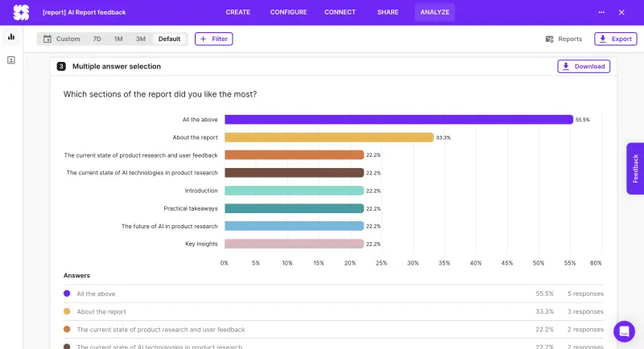Viewport: 644px width, 349px height.
Task: Click the 5 responses count
Action: [585, 294]
